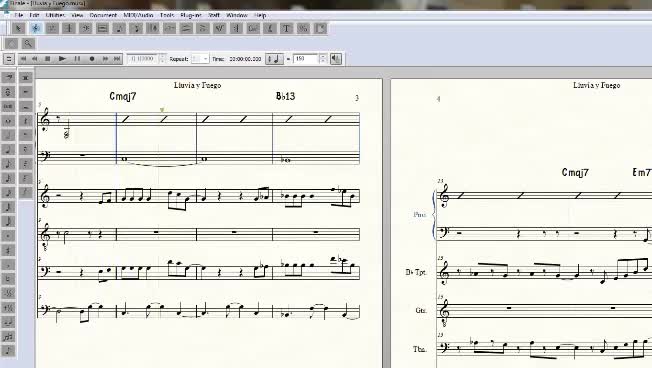Choose the sixteenth note duration
652x368 pixels.
pyautogui.click(x=8, y=178)
